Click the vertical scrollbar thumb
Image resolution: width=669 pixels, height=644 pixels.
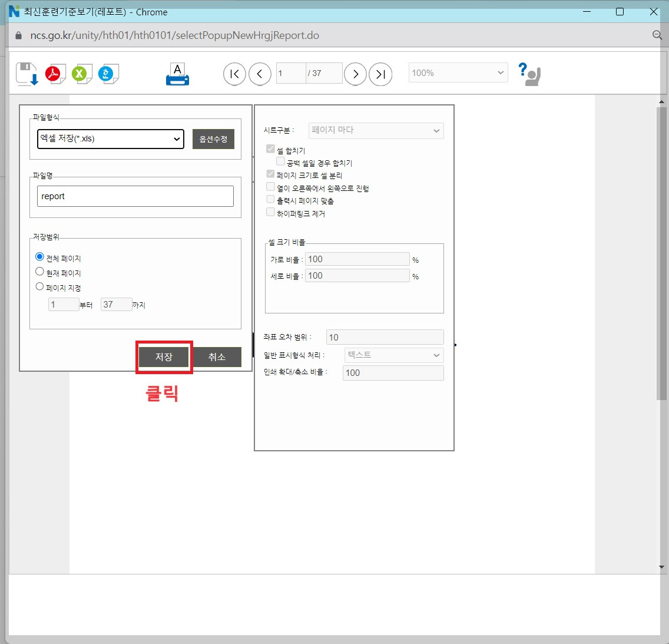point(661,253)
